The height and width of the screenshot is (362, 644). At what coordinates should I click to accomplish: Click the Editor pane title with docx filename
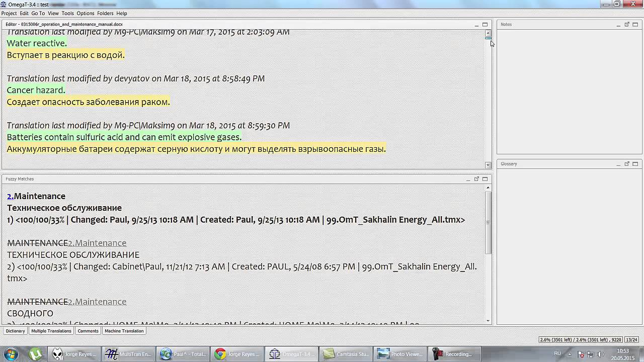pyautogui.click(x=64, y=24)
